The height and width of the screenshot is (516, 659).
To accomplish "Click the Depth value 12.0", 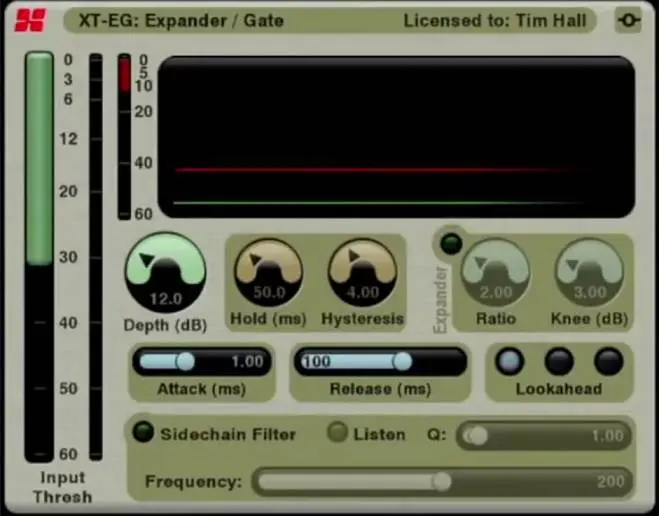I will 166,299.
